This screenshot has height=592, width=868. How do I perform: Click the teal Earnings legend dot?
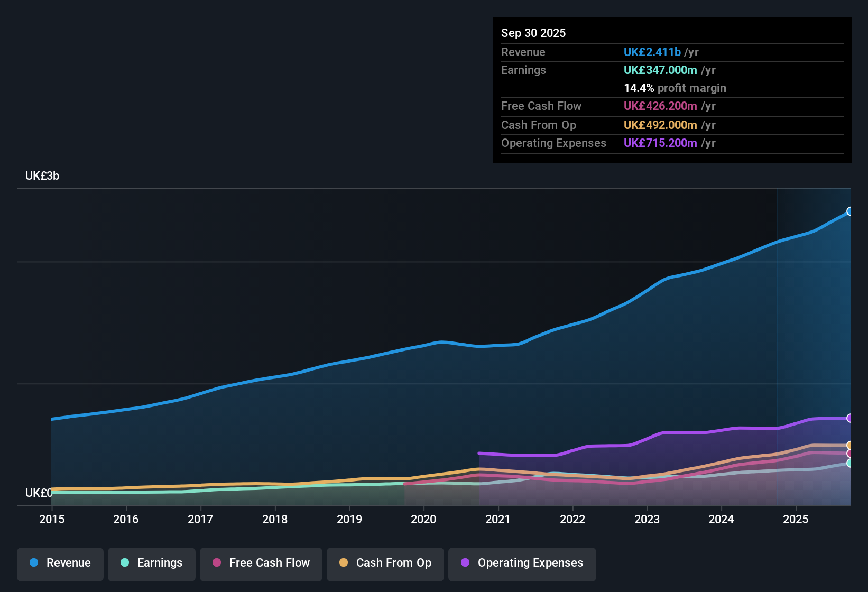pos(125,563)
